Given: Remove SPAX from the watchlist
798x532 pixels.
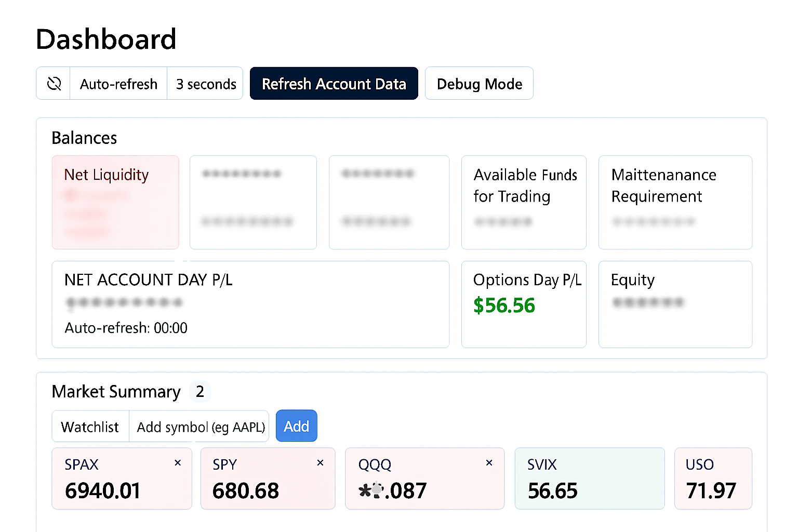Looking at the screenshot, I should (x=178, y=463).
